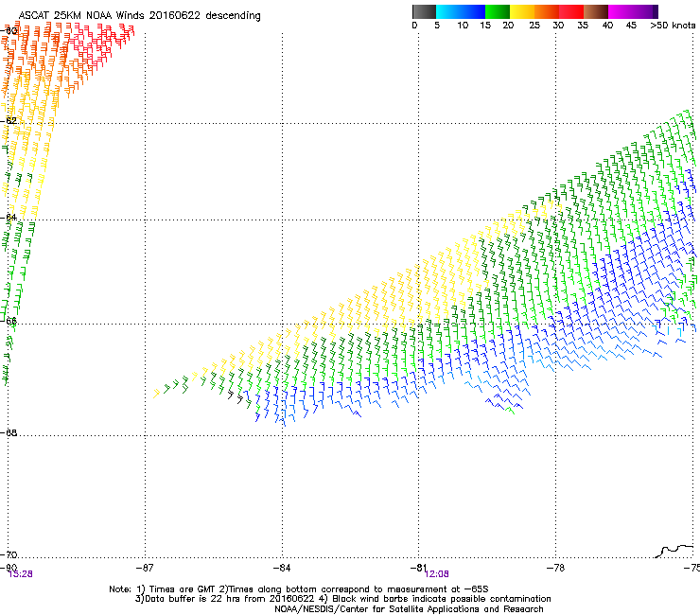Click the green 15-20 knots color swatch
This screenshot has height=615, width=700.
498,11
